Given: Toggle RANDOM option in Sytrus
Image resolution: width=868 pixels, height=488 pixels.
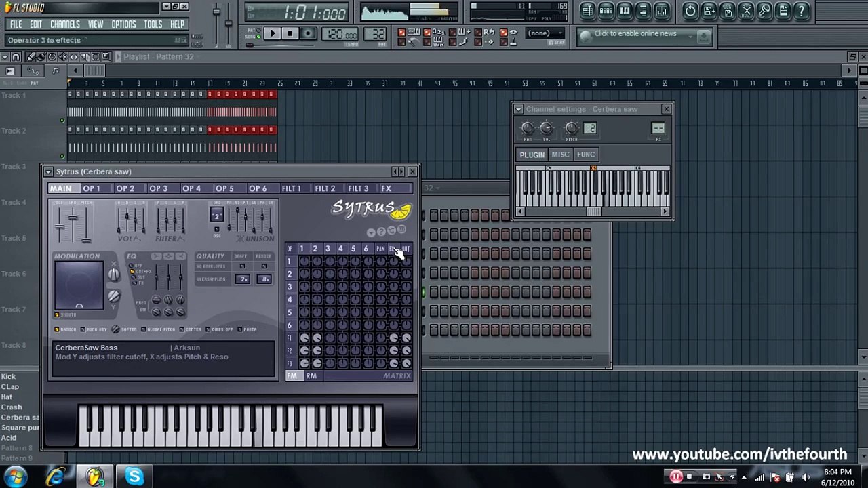Looking at the screenshot, I should pyautogui.click(x=66, y=329).
